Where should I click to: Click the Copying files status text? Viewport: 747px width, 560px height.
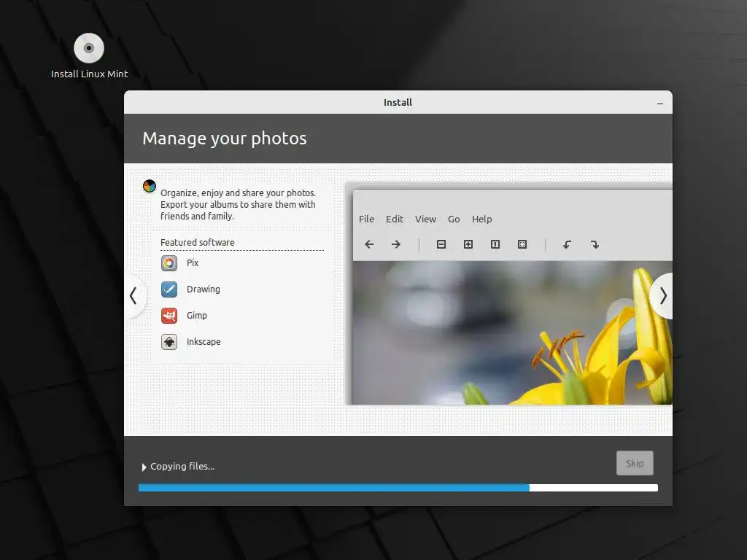click(x=182, y=466)
